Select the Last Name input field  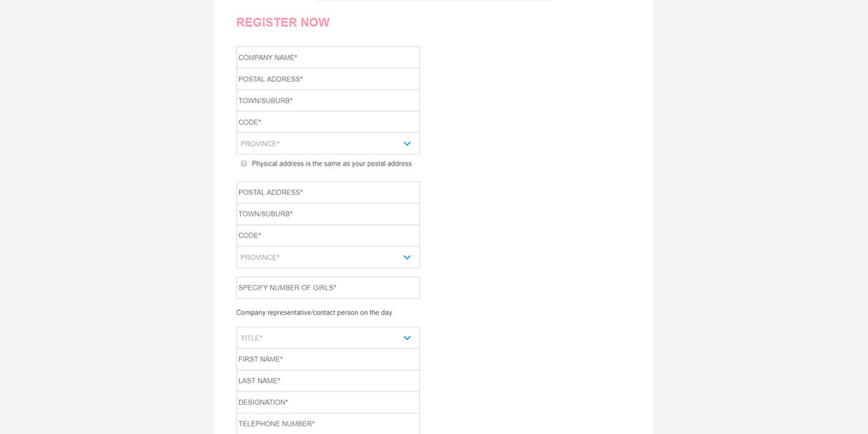[327, 381]
